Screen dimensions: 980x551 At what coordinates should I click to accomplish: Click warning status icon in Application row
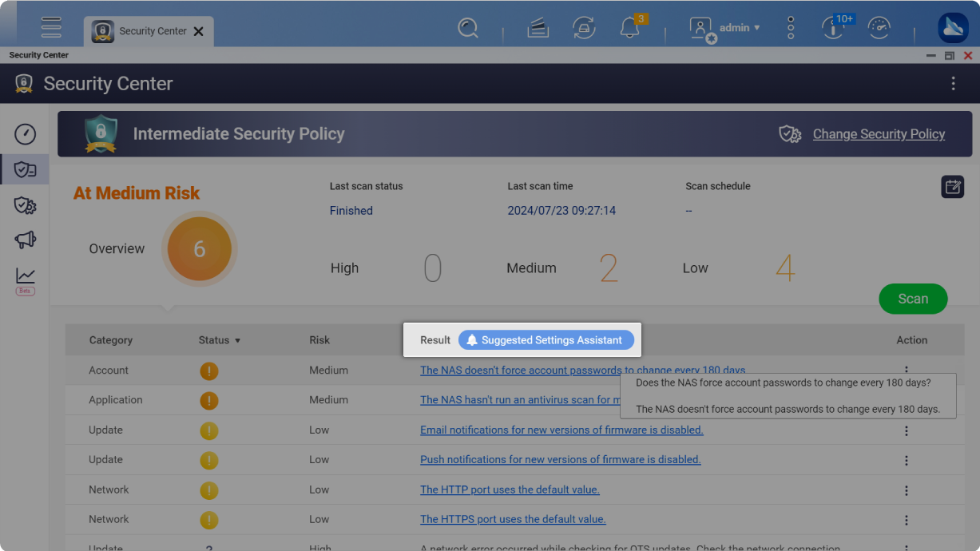coord(208,401)
